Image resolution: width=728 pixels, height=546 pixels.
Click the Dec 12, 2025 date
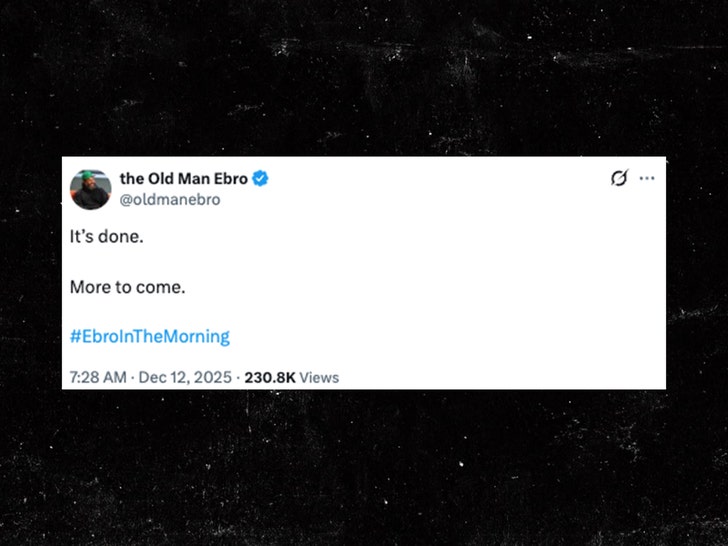[x=185, y=377]
